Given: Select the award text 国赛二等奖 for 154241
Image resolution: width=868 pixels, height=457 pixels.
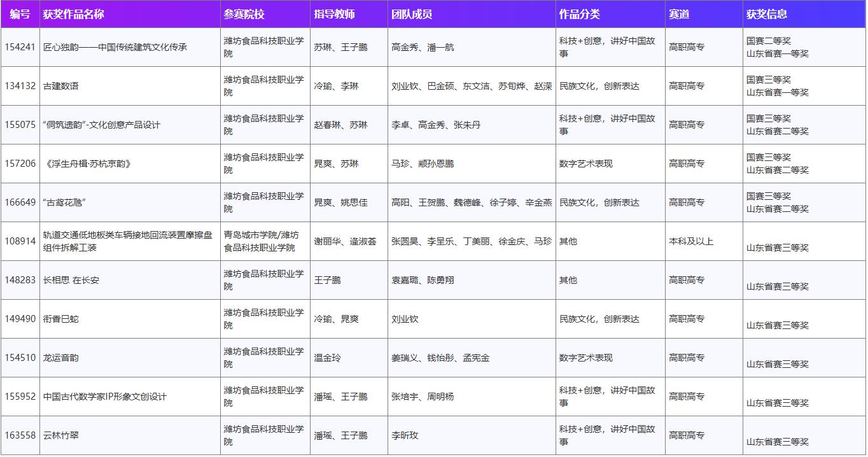Looking at the screenshot, I should pos(766,39).
